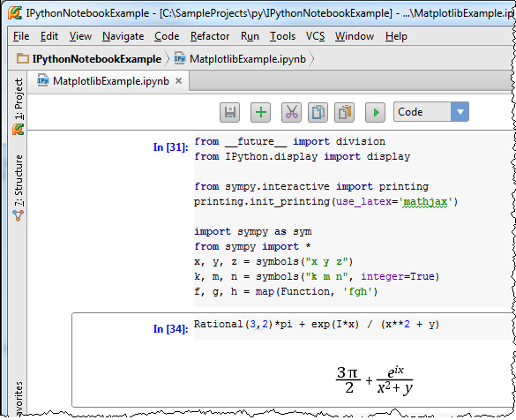Close the MatplotlibExample.ipynb tab

[179, 80]
